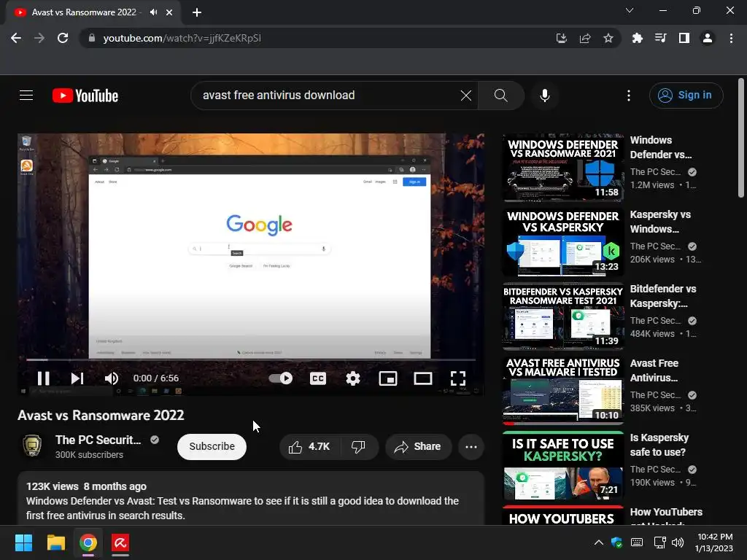747x560 pixels.
Task: Toggle closed captions (CC) on video
Action: (x=318, y=378)
